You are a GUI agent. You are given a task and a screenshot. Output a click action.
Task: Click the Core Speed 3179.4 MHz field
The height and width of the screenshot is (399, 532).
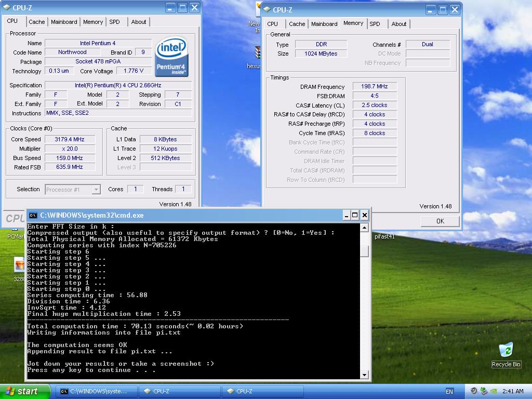70,139
